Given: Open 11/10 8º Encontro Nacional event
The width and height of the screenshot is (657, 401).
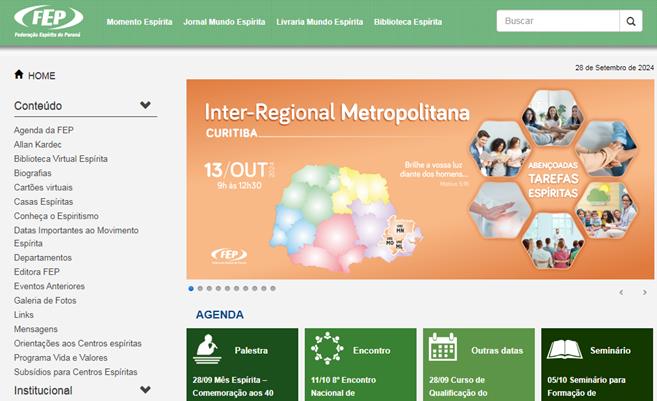Looking at the screenshot, I should pyautogui.click(x=344, y=386).
